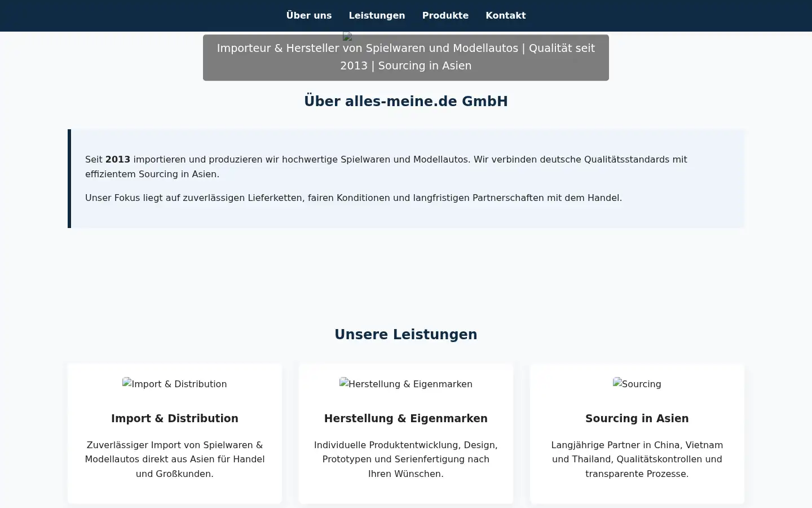This screenshot has width=812, height=508.
Task: Click the 'Individuelle Produktentwicklung, Design' description
Action: 406,459
